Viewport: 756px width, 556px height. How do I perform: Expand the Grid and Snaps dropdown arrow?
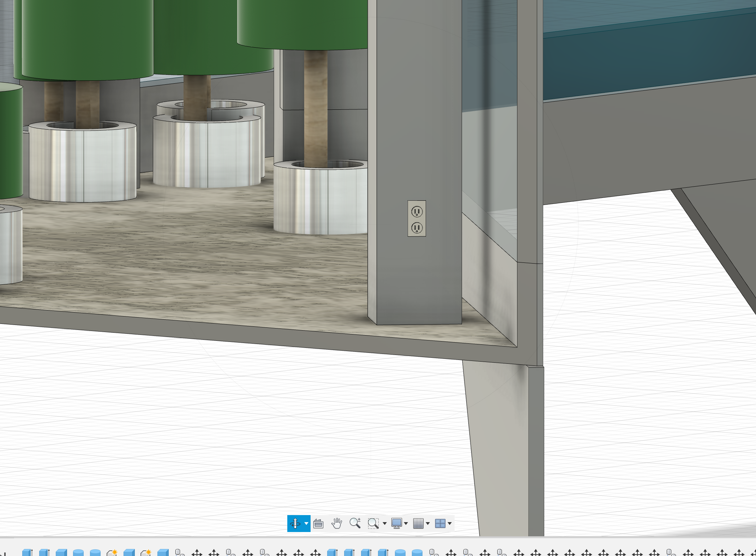(428, 524)
